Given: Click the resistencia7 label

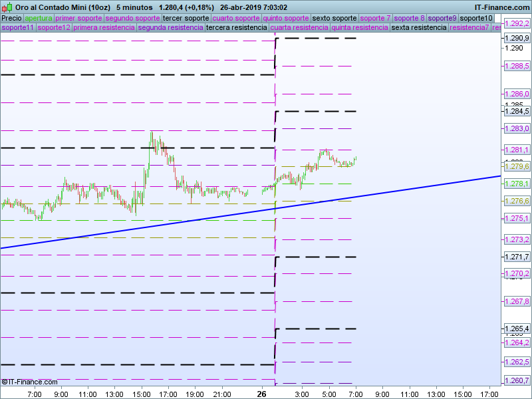Looking at the screenshot, I should coord(469,27).
